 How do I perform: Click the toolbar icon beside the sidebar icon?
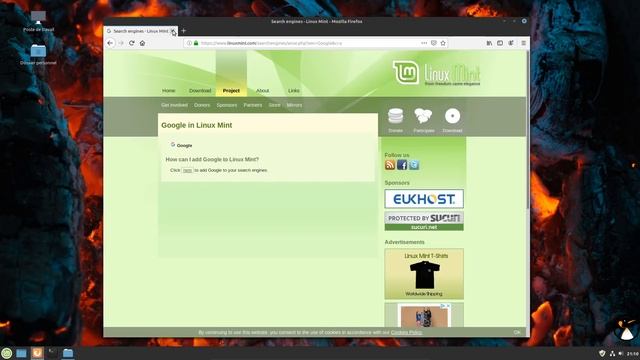point(511,43)
